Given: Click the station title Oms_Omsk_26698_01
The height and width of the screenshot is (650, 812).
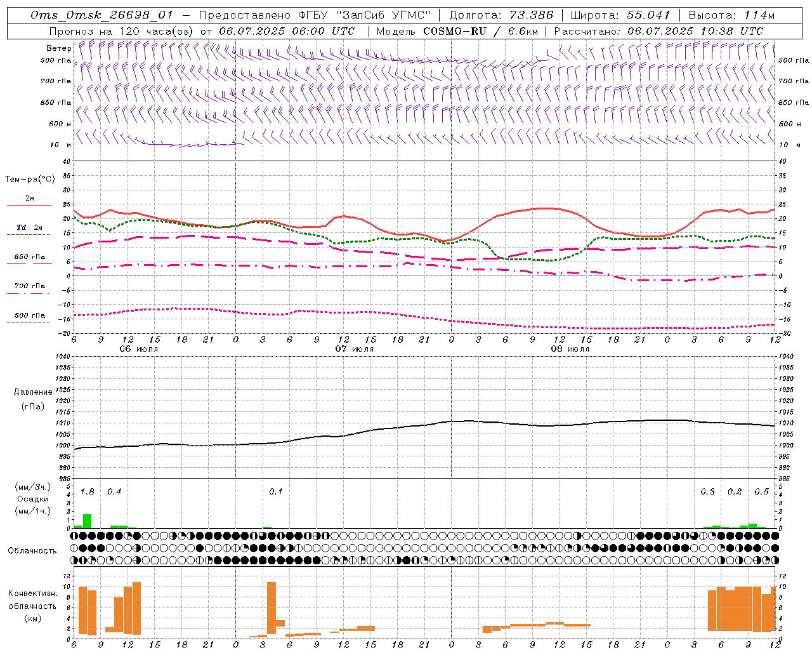Looking at the screenshot, I should click(x=102, y=15).
